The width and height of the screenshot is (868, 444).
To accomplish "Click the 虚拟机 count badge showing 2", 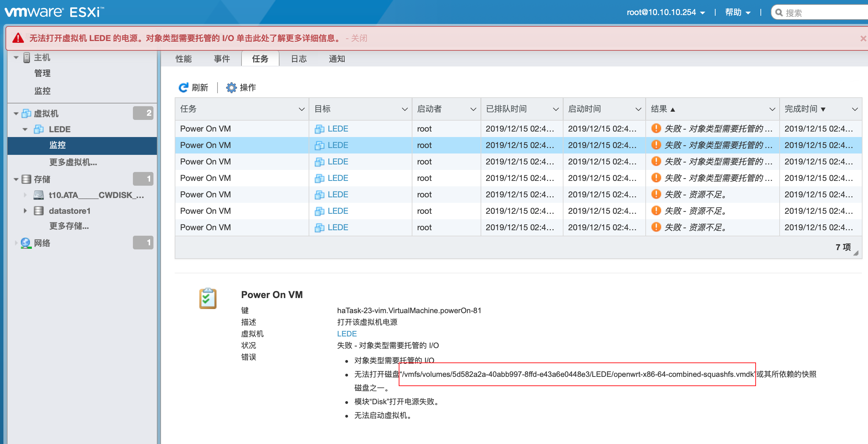I will coord(143,113).
